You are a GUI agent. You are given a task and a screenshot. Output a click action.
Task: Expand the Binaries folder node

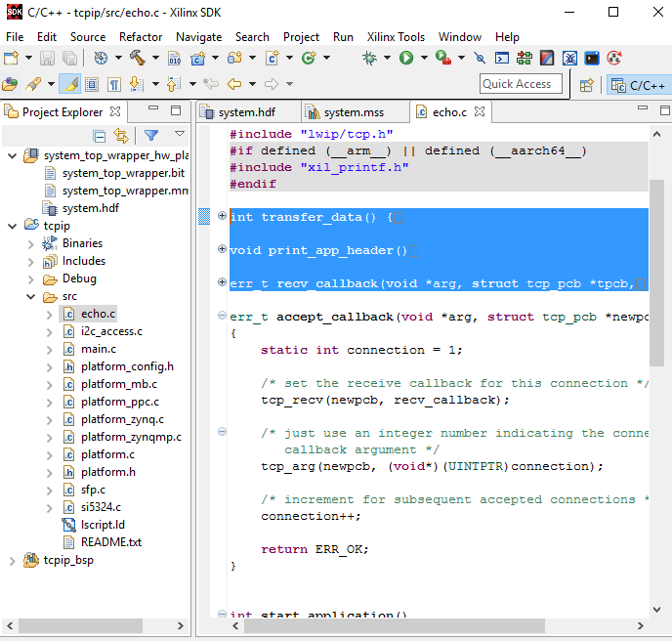[x=31, y=243]
